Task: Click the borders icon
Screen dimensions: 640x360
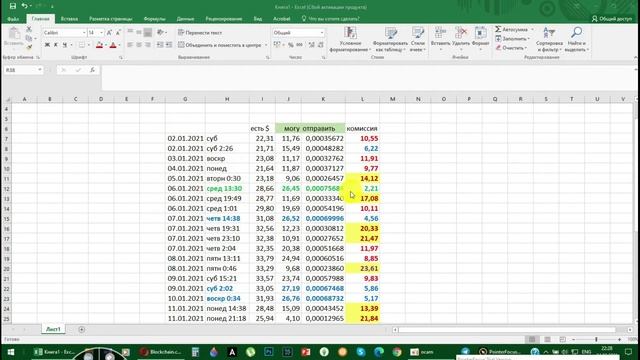Action: tap(82, 45)
